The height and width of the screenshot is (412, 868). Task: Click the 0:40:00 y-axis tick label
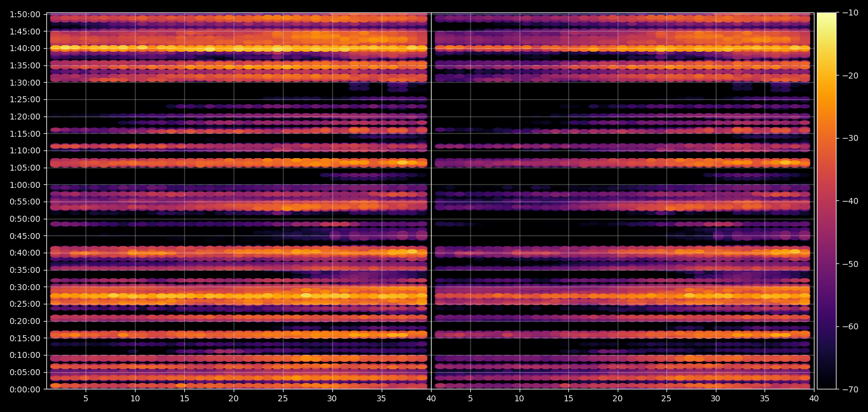25,253
